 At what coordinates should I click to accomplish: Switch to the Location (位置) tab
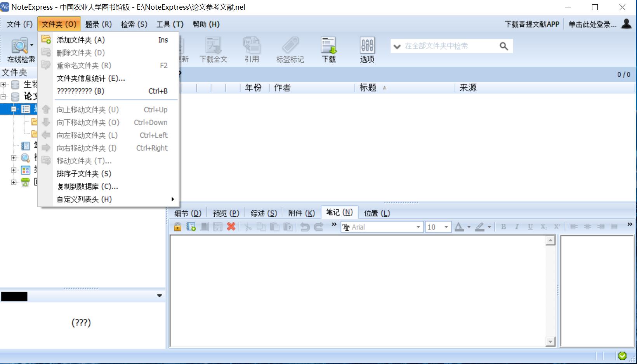pos(377,213)
